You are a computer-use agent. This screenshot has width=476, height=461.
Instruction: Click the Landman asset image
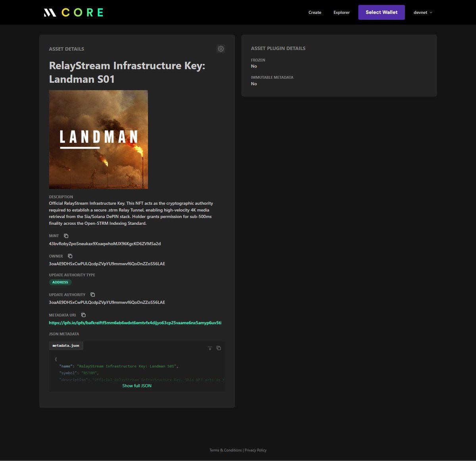[98, 140]
